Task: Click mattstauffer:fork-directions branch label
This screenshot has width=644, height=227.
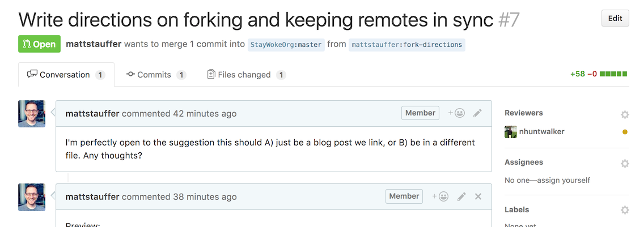Action: 406,45
